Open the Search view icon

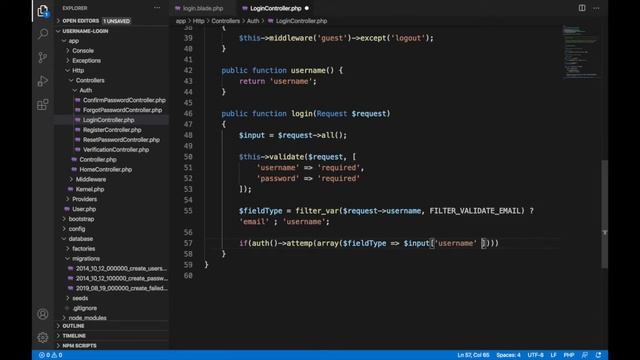(43, 34)
